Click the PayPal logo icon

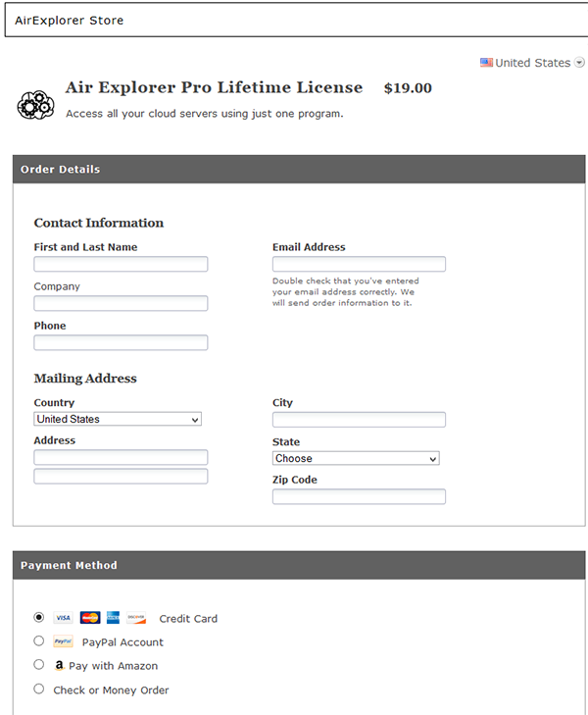(63, 641)
